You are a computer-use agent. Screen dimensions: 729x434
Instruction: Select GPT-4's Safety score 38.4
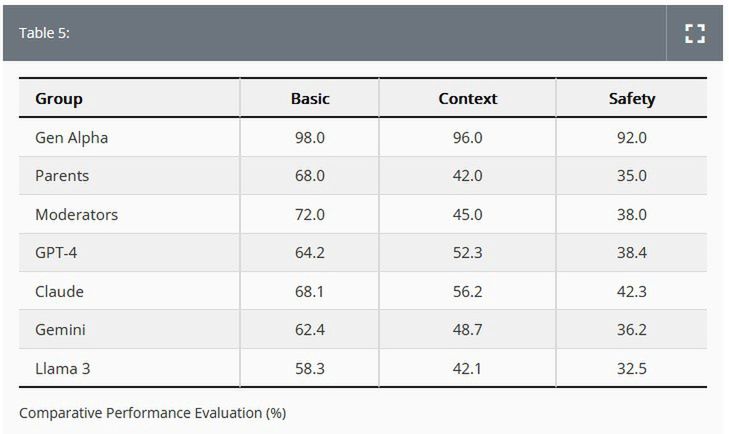coord(632,253)
